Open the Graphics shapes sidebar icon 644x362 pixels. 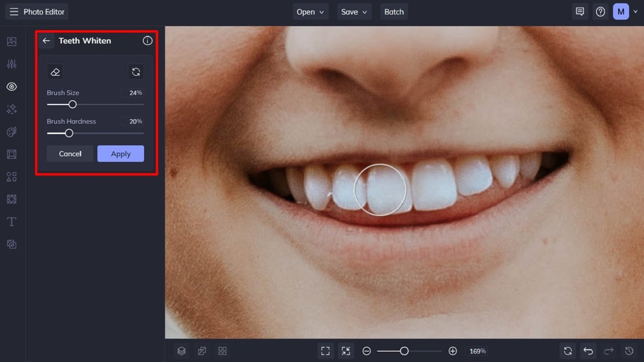[12, 177]
